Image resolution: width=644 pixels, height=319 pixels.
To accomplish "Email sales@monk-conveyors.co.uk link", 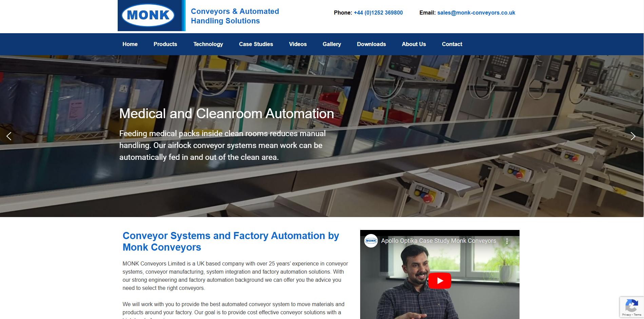I will pos(476,13).
